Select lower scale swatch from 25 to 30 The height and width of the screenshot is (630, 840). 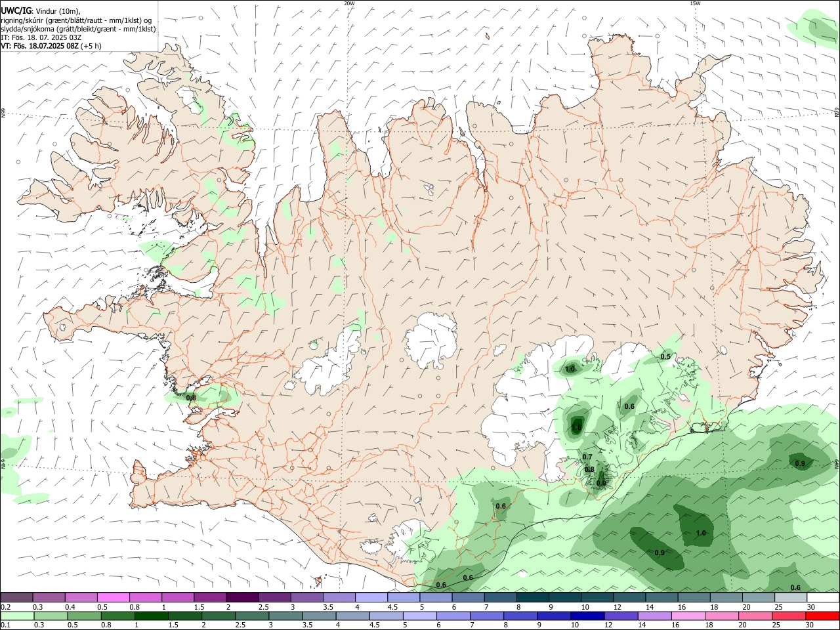(788, 616)
